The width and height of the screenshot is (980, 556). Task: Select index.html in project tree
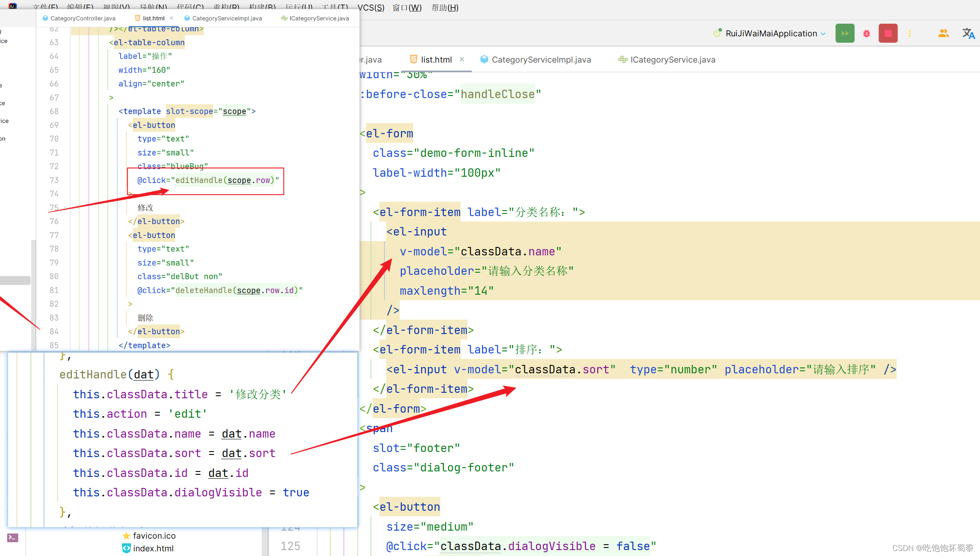click(153, 548)
